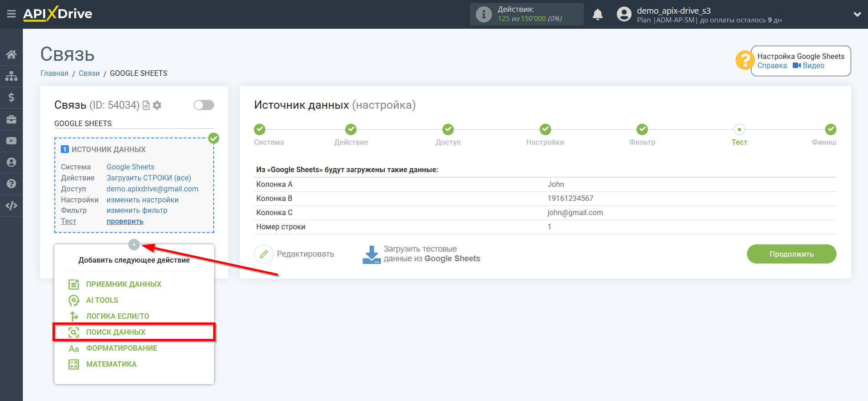The height and width of the screenshot is (401, 868).
Task: Open the API code sidebar icon
Action: pos(11,206)
